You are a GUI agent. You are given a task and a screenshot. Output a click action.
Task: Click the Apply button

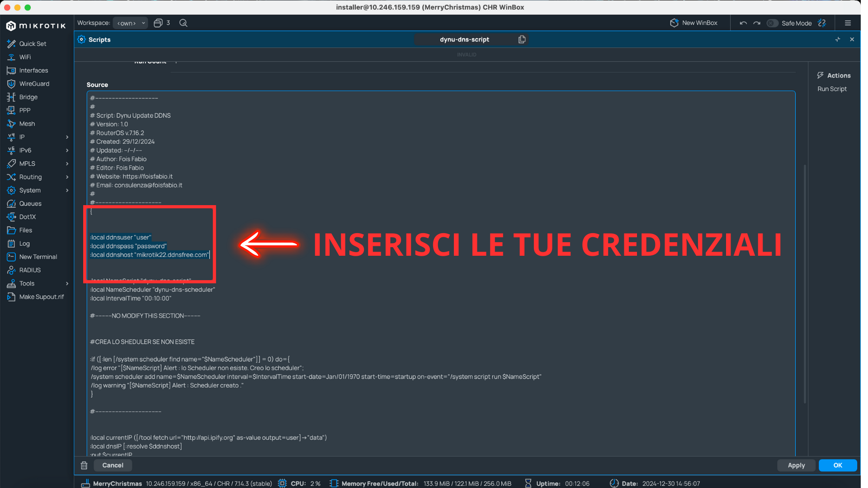[796, 465]
